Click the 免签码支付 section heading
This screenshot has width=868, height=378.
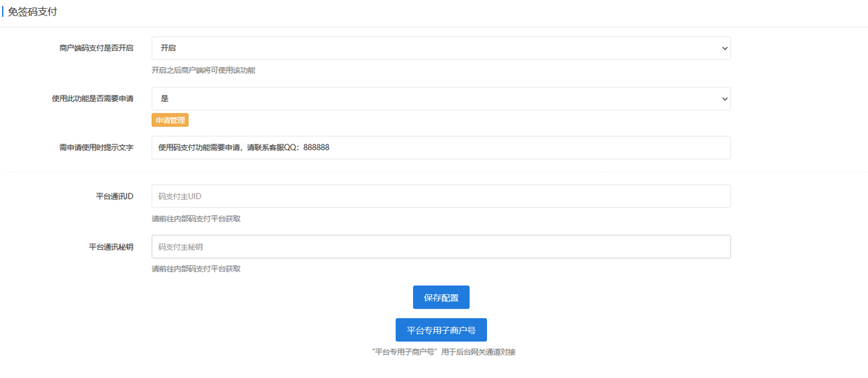pyautogui.click(x=33, y=12)
